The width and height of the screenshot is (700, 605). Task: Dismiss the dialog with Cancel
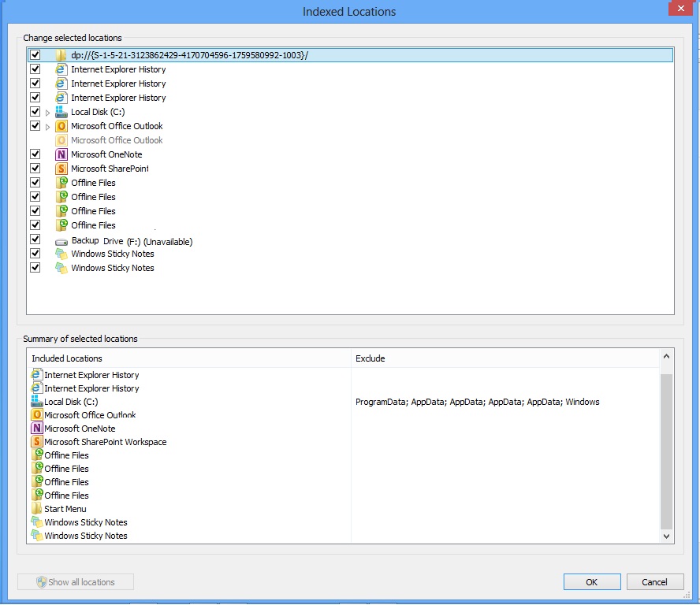[655, 582]
